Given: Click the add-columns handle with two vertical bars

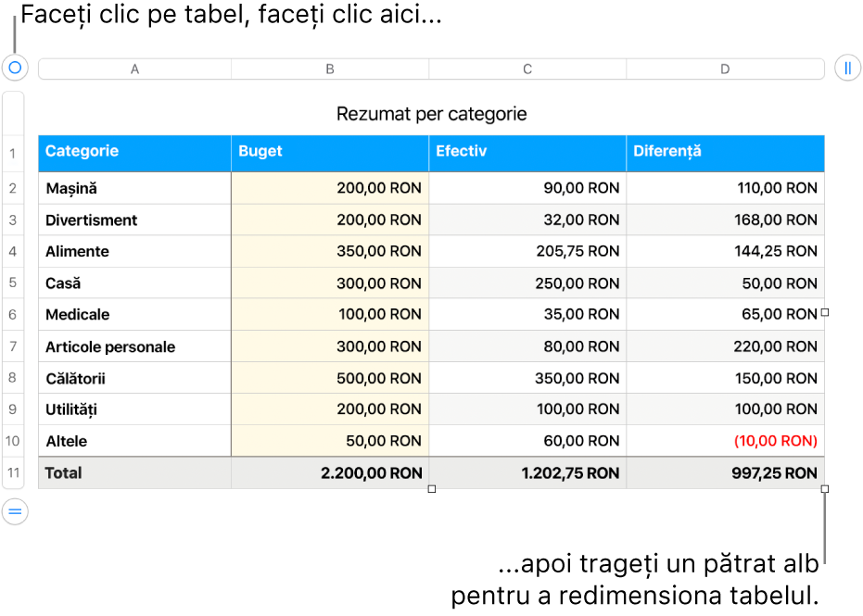Looking at the screenshot, I should click(849, 68).
